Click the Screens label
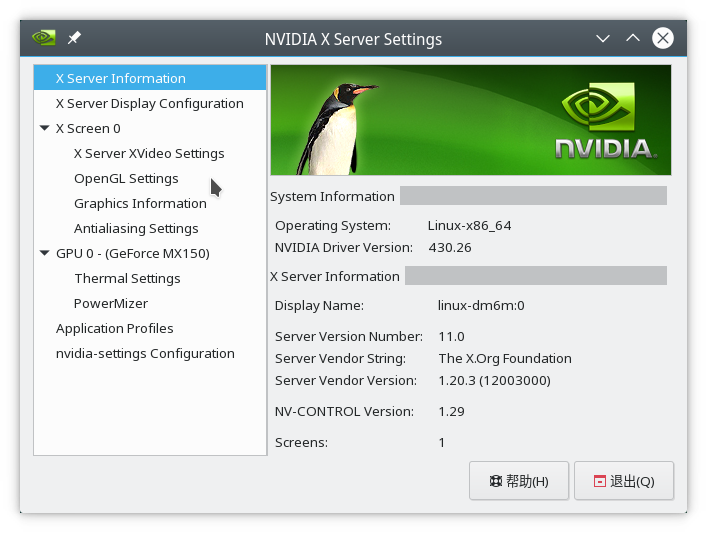707x533 pixels. coord(301,442)
